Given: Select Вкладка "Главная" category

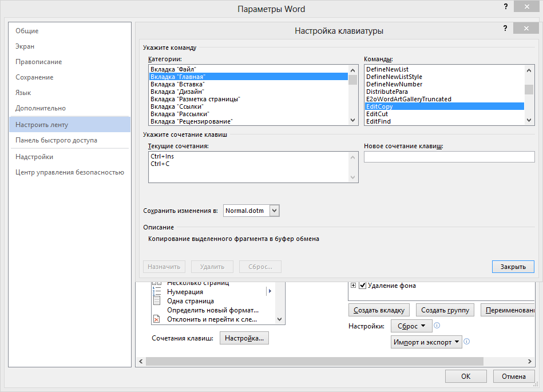Looking at the screenshot, I should click(x=248, y=77).
